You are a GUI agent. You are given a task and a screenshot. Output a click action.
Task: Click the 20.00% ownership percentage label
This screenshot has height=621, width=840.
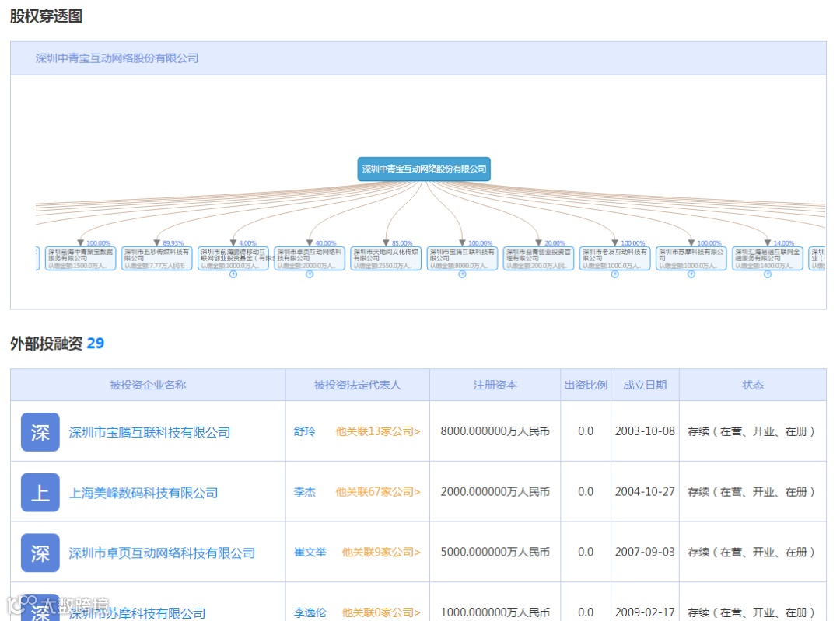click(555, 243)
